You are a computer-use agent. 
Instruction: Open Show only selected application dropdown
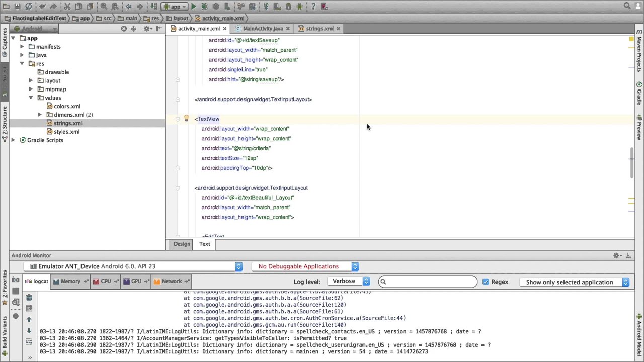575,282
